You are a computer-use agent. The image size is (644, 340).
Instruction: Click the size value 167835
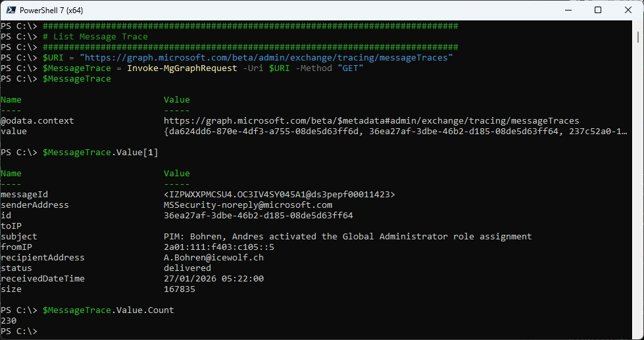tap(180, 289)
